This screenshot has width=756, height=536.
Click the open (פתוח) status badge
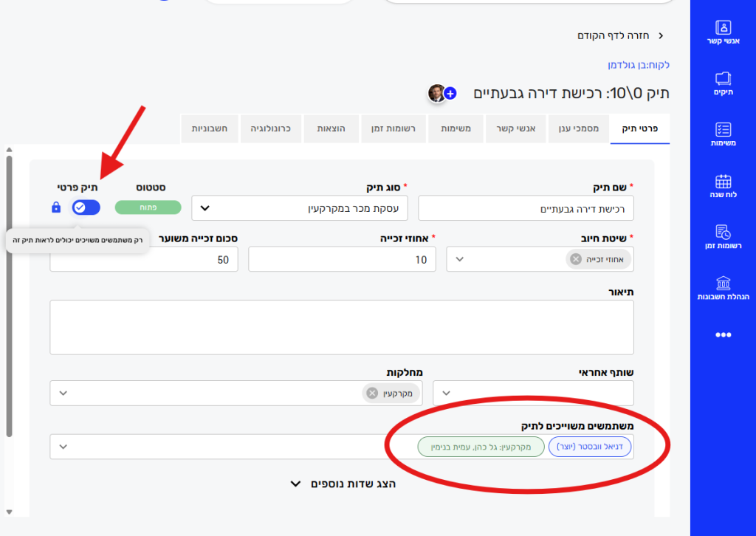tap(148, 207)
